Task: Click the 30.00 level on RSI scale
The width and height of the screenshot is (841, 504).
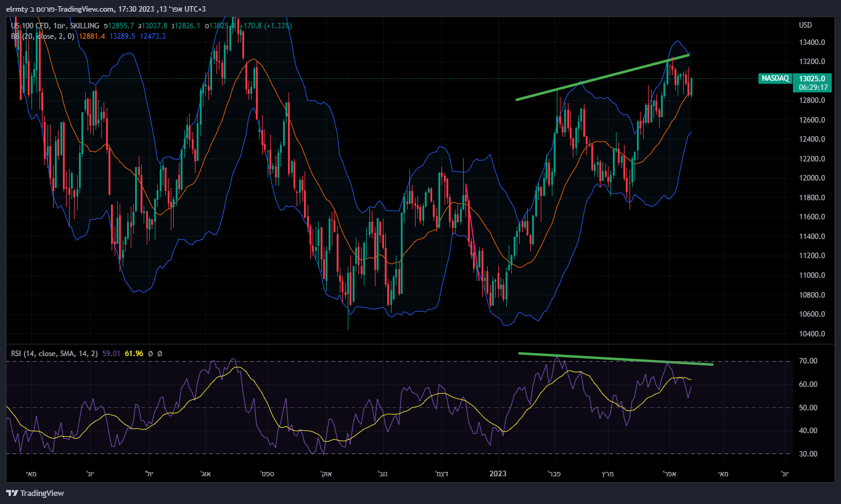Action: (x=808, y=454)
